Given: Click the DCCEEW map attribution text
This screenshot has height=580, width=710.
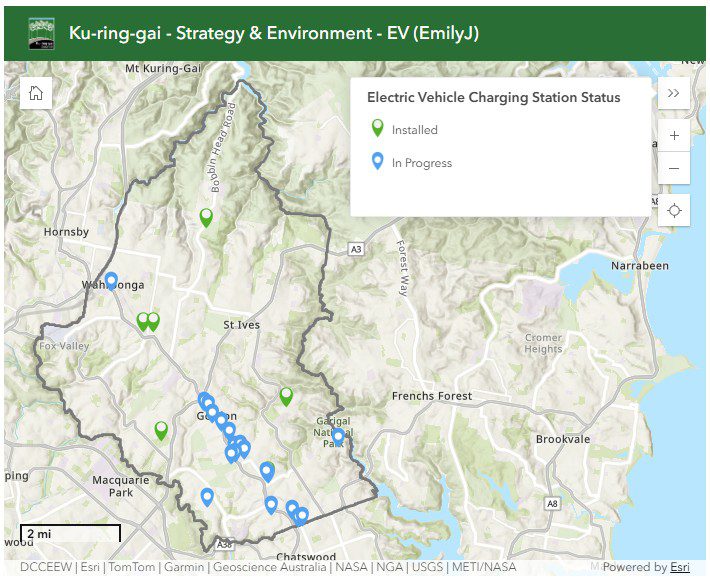Looking at the screenshot, I should tap(45, 567).
